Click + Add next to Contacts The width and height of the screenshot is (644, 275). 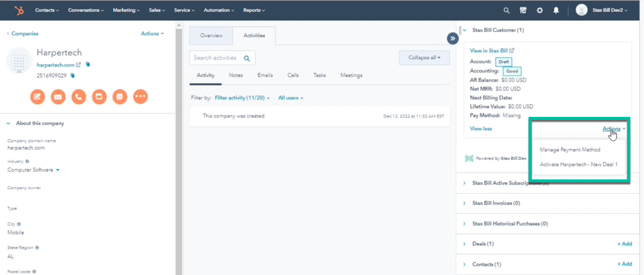click(625, 264)
